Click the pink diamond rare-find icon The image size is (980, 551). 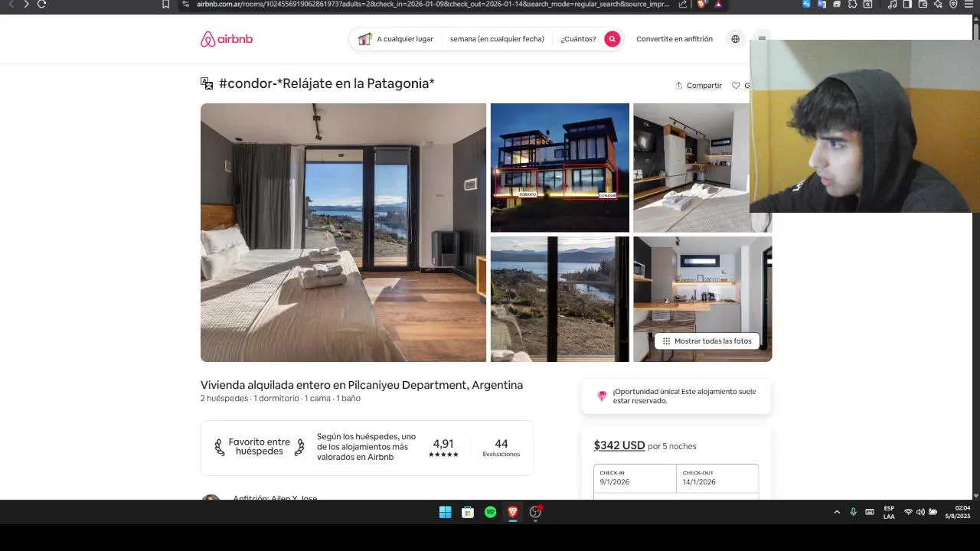[x=602, y=396]
